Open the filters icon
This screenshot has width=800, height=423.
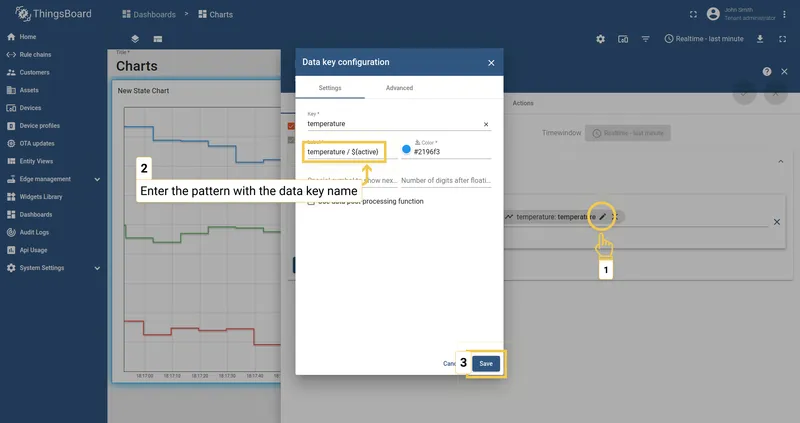tap(645, 39)
